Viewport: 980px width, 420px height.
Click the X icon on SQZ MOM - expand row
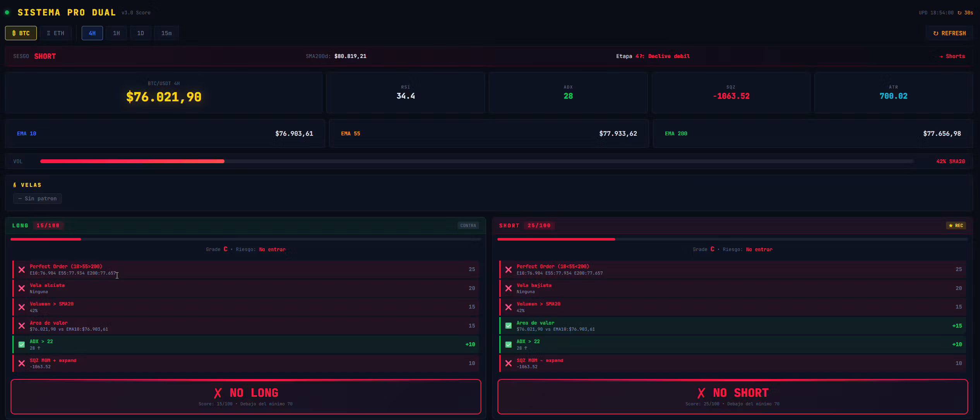(x=509, y=363)
